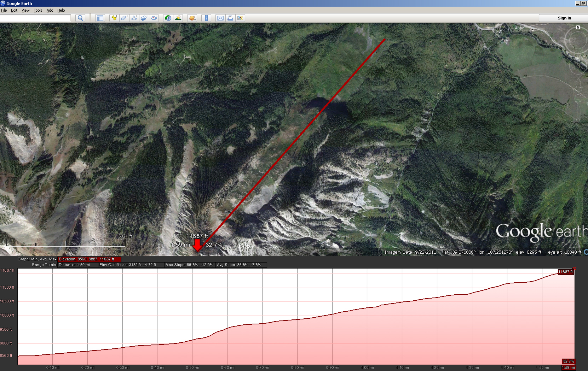Screen dimensions: 588x371
Task: Open the planet switcher dropdown
Action: point(192,18)
